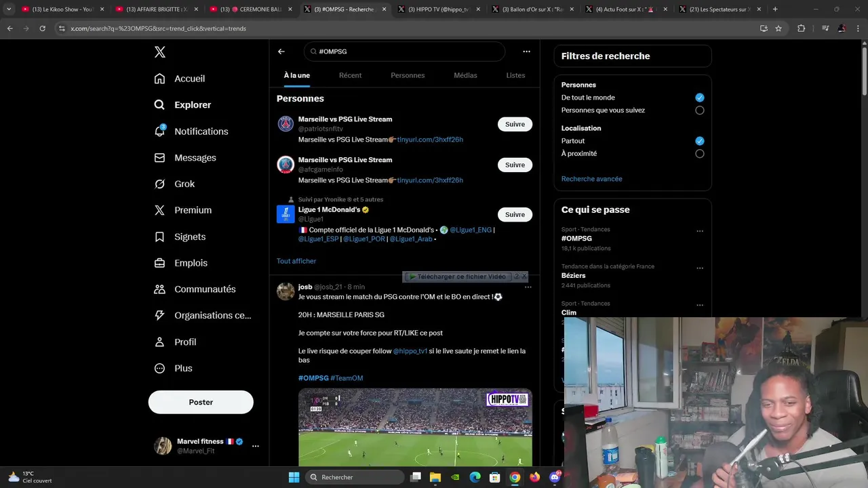Viewport: 868px width, 488px height.
Task: Open a new browser tab
Action: tap(775, 9)
